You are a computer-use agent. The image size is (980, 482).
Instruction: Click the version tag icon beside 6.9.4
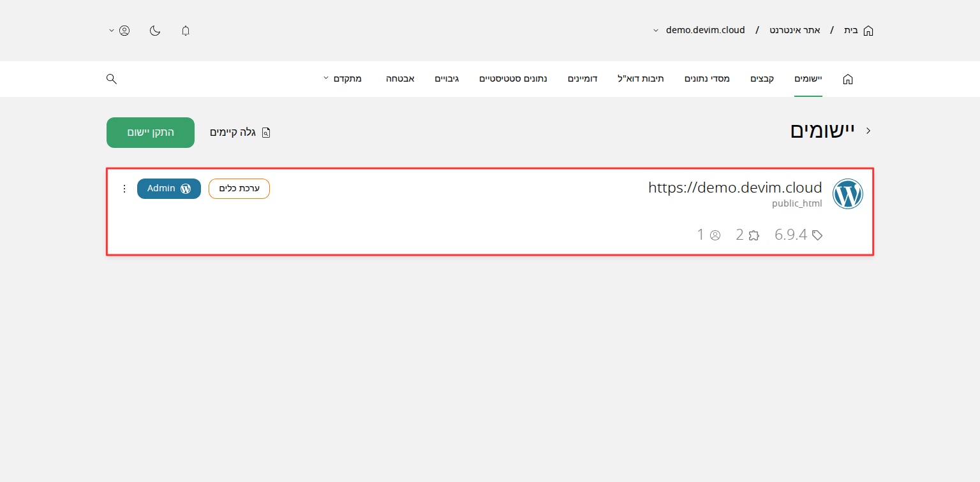pyautogui.click(x=817, y=235)
